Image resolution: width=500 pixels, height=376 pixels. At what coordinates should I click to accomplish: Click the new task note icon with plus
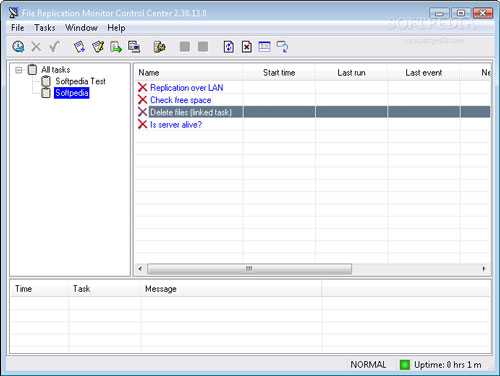click(x=79, y=47)
